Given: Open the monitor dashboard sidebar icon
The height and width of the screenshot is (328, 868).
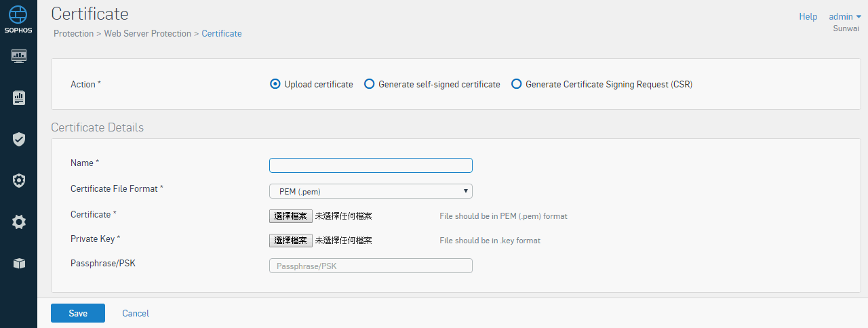Looking at the screenshot, I should pyautogui.click(x=19, y=56).
